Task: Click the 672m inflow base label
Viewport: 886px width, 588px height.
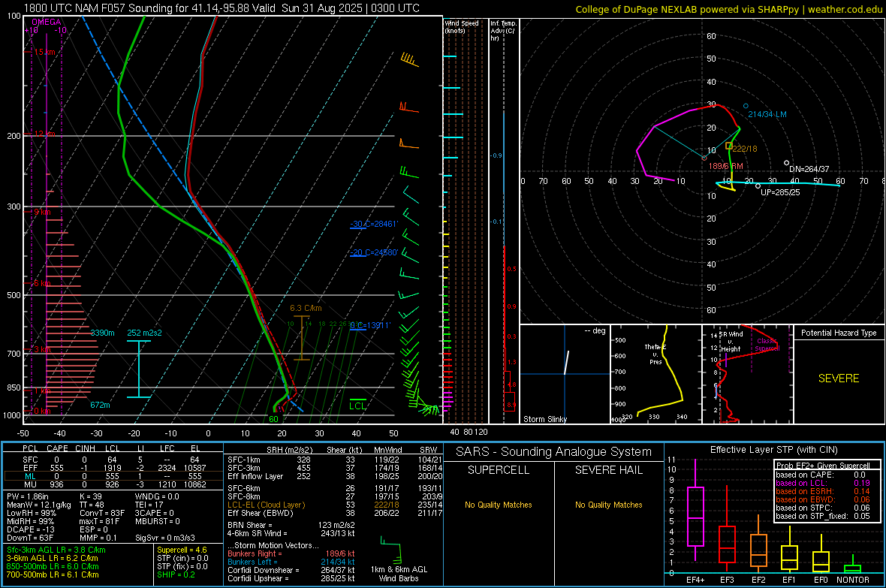Action: pos(100,405)
